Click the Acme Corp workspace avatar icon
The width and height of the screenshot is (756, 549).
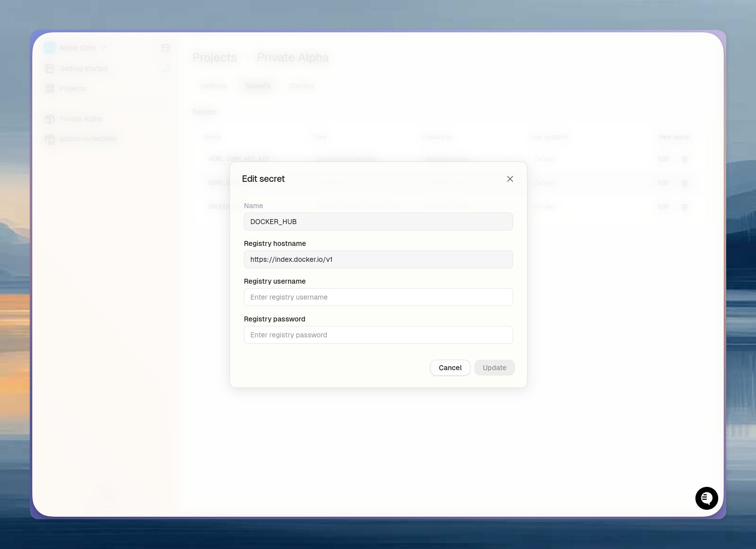50,47
